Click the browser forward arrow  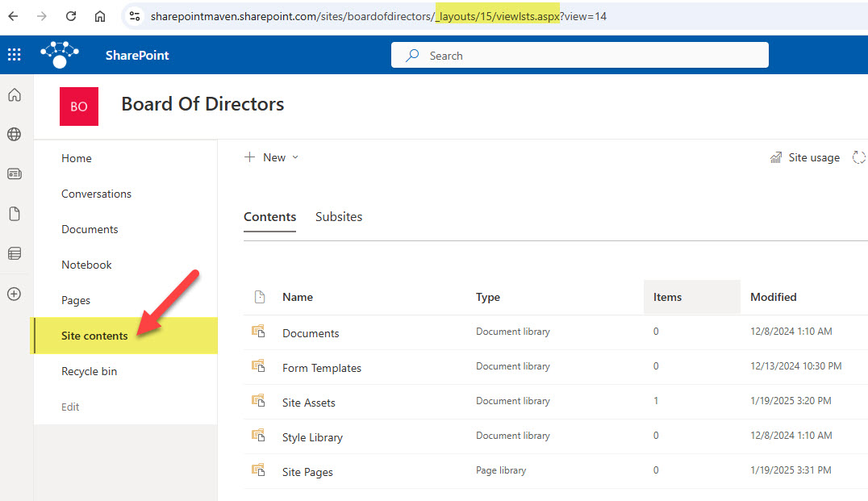(x=42, y=16)
